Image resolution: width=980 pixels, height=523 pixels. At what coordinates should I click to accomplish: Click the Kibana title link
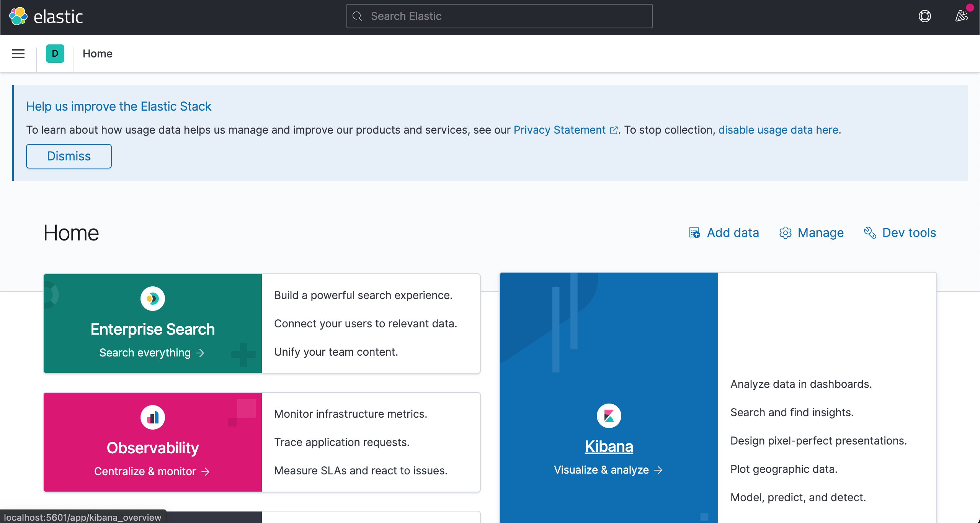(609, 446)
